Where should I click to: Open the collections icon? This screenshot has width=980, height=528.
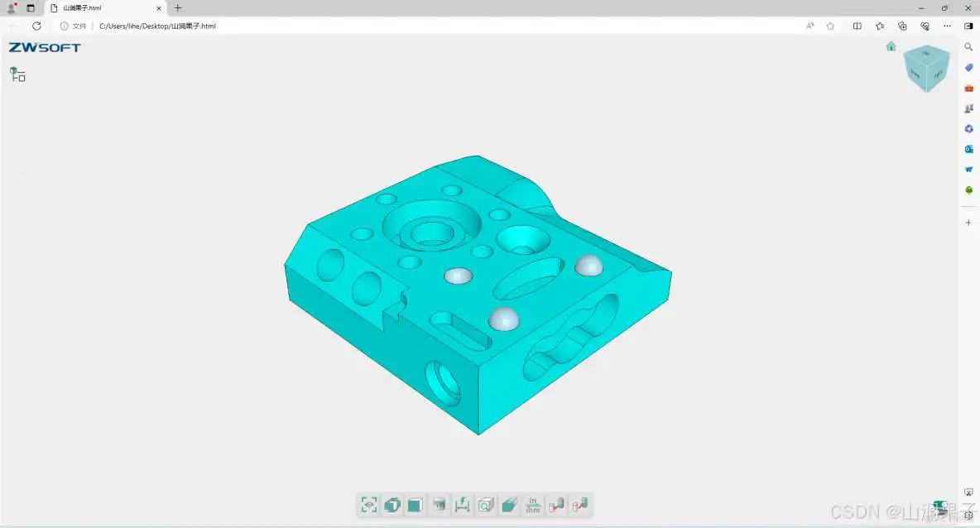point(902,26)
